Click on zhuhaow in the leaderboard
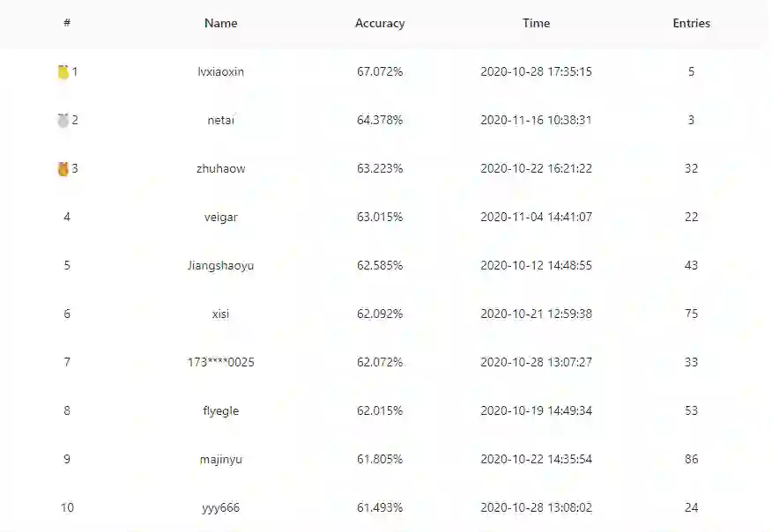The width and height of the screenshot is (772, 532). coord(220,169)
